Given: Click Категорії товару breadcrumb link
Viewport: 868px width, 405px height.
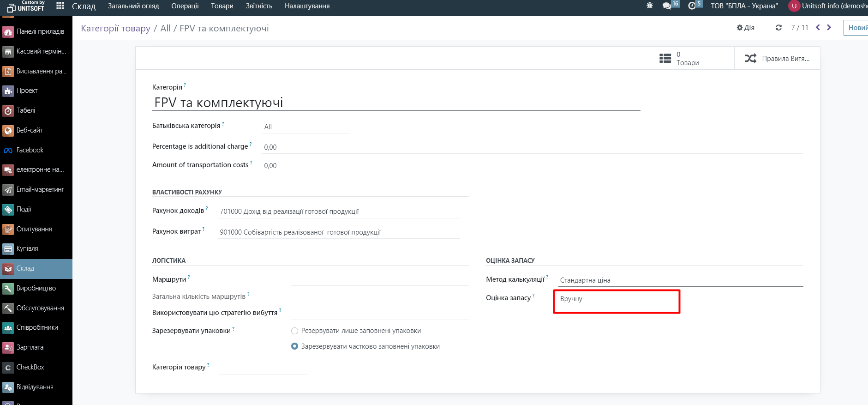Looking at the screenshot, I should 115,28.
